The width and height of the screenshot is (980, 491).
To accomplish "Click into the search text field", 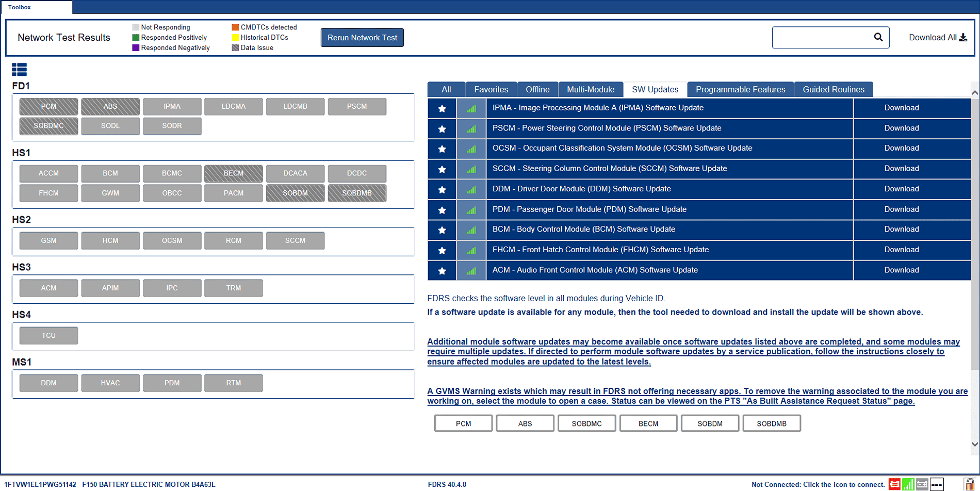I will coord(820,38).
